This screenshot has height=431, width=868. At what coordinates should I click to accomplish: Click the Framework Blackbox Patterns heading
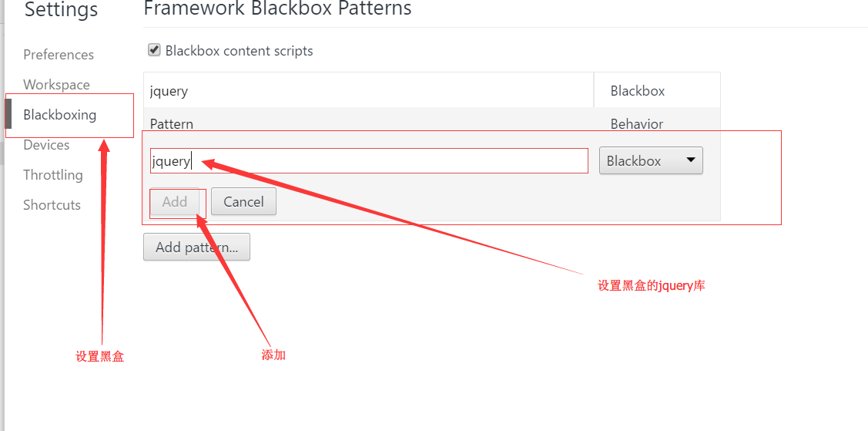pyautogui.click(x=277, y=9)
